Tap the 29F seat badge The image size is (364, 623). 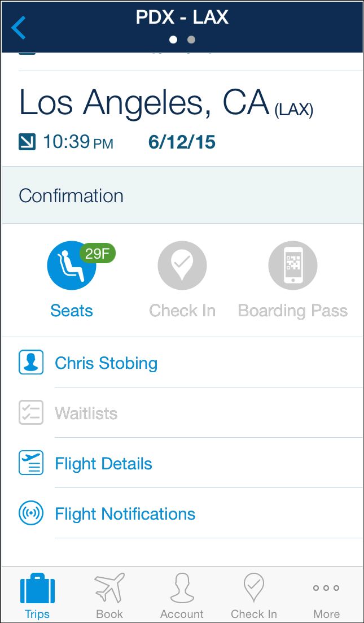tap(98, 254)
